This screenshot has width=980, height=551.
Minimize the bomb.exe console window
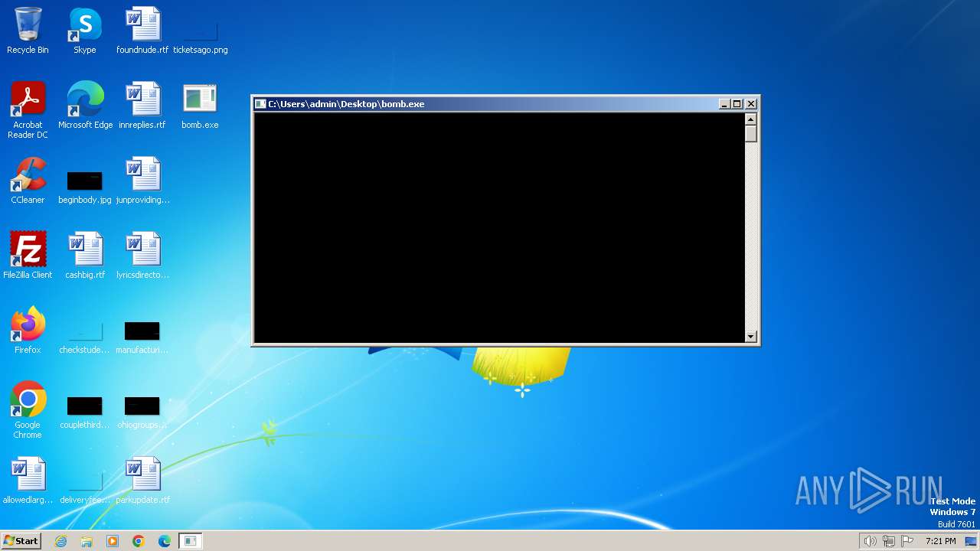point(724,104)
